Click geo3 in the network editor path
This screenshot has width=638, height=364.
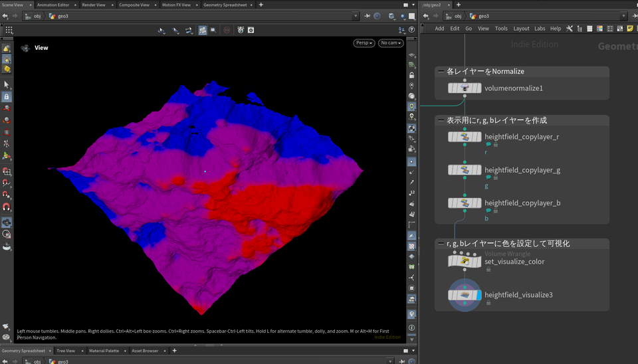click(483, 16)
